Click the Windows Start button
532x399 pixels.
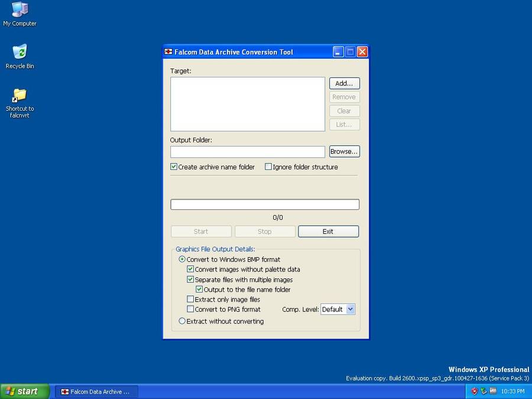tap(25, 391)
